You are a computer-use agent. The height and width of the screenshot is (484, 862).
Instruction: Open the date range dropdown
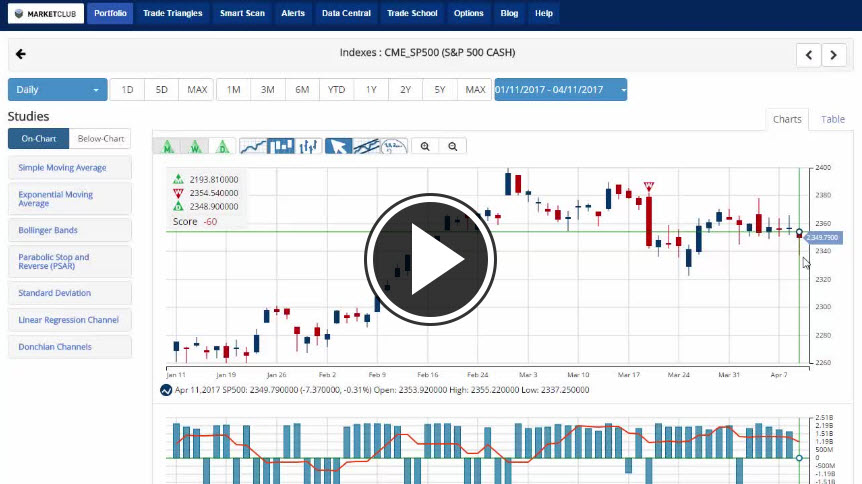(x=560, y=90)
